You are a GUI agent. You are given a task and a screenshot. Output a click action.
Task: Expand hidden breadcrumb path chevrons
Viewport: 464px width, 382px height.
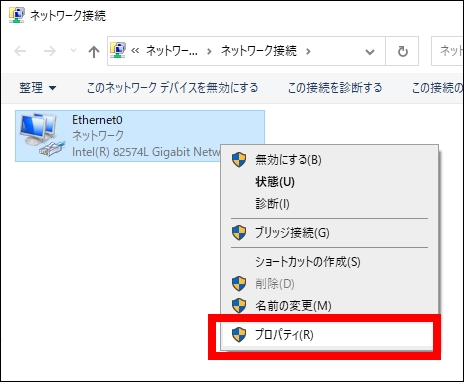coord(135,51)
